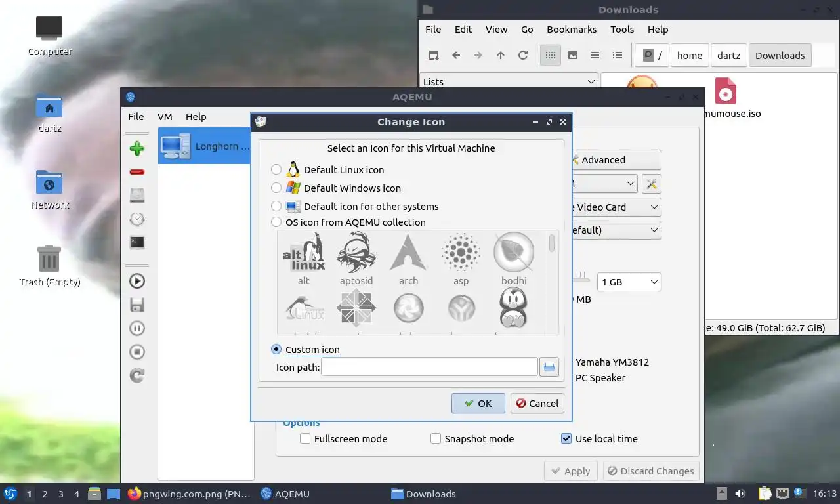Open the 1 GB memory dropdown

point(629,282)
